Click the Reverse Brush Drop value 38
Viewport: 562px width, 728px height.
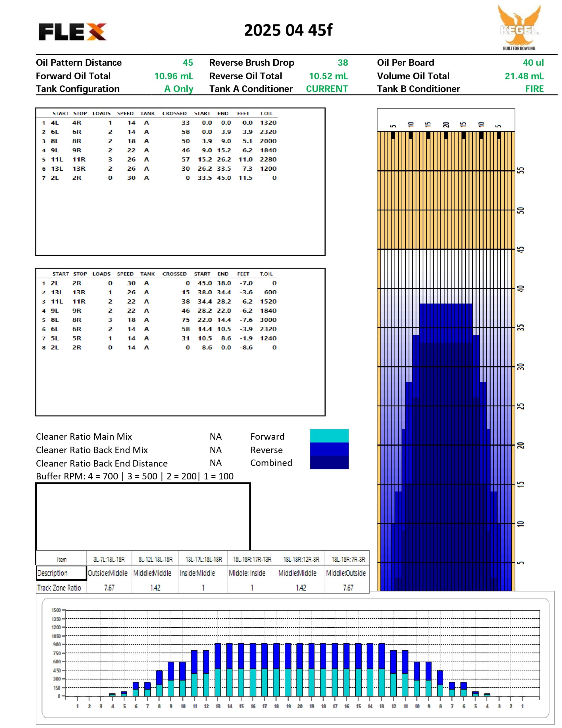click(x=343, y=63)
